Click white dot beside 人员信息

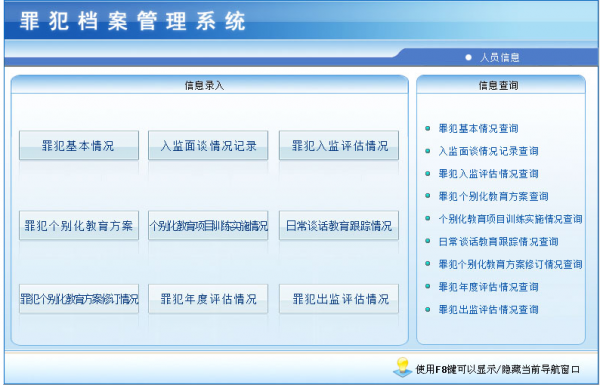coord(468,57)
